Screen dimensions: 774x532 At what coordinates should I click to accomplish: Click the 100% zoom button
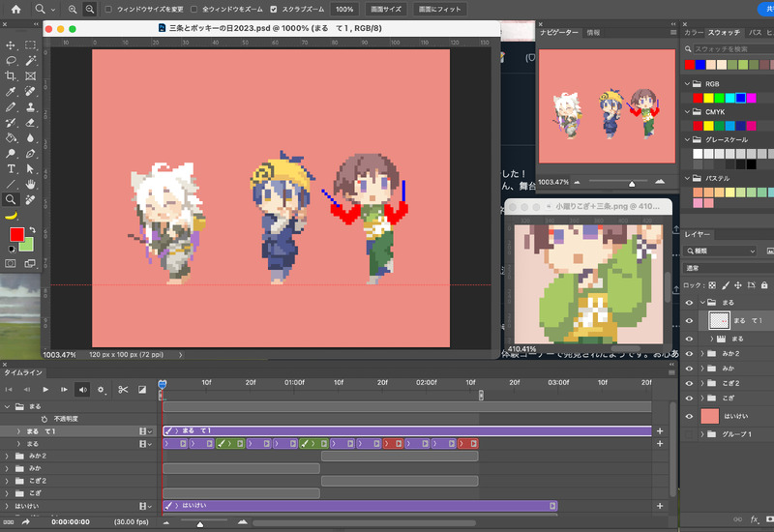[343, 9]
